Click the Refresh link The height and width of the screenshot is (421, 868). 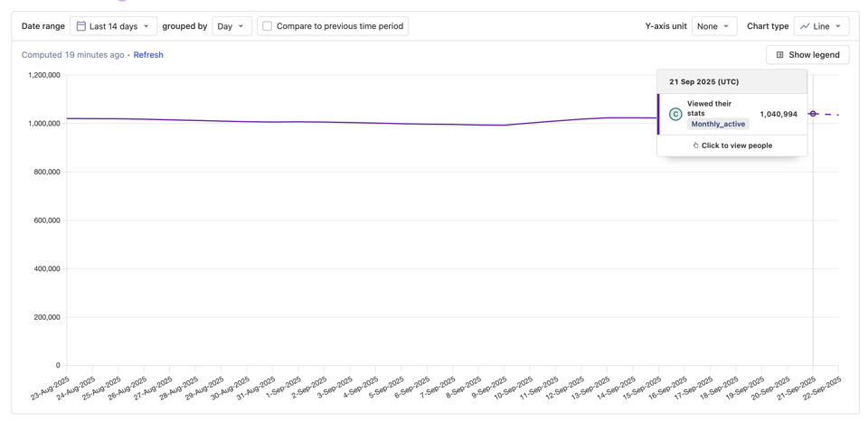[x=148, y=55]
